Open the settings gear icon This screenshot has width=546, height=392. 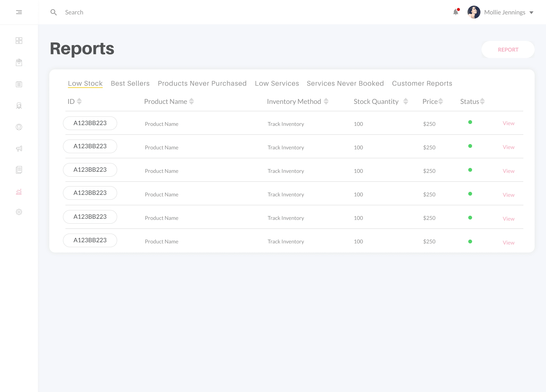(x=19, y=212)
